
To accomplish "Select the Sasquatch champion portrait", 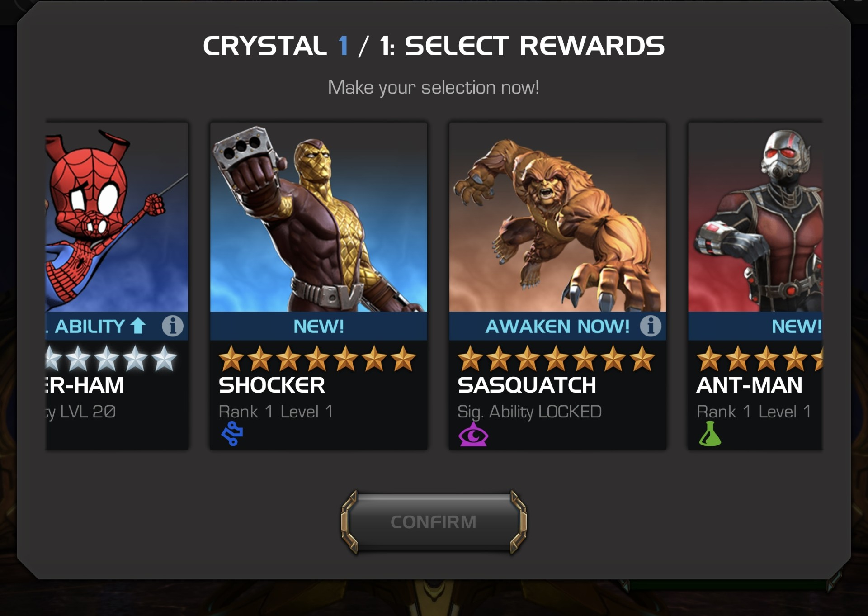I will (x=557, y=217).
